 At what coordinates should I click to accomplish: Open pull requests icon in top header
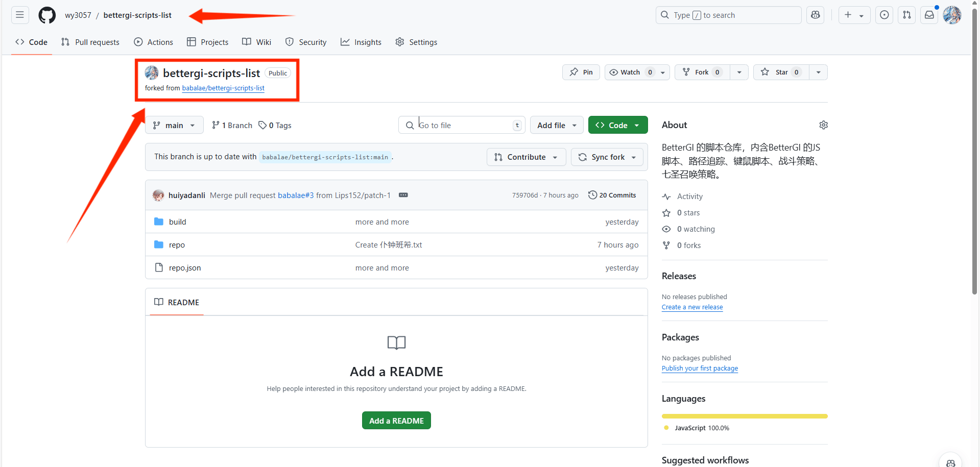906,15
